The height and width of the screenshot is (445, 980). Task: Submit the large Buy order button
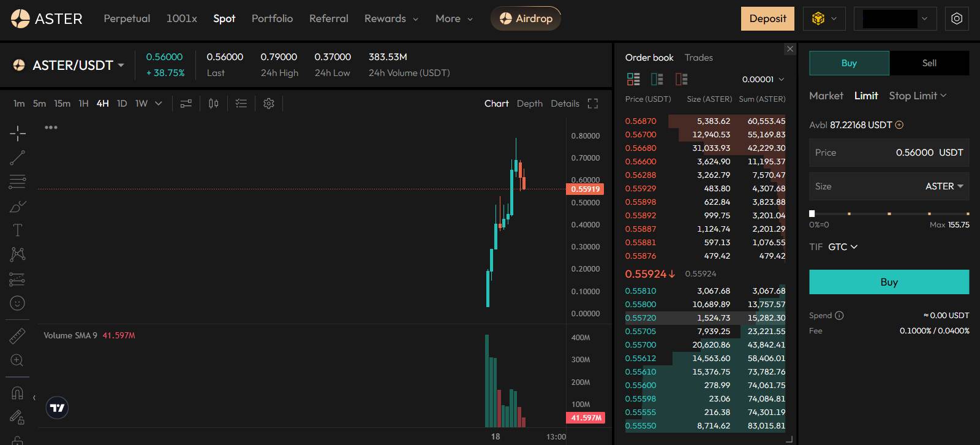pos(889,282)
